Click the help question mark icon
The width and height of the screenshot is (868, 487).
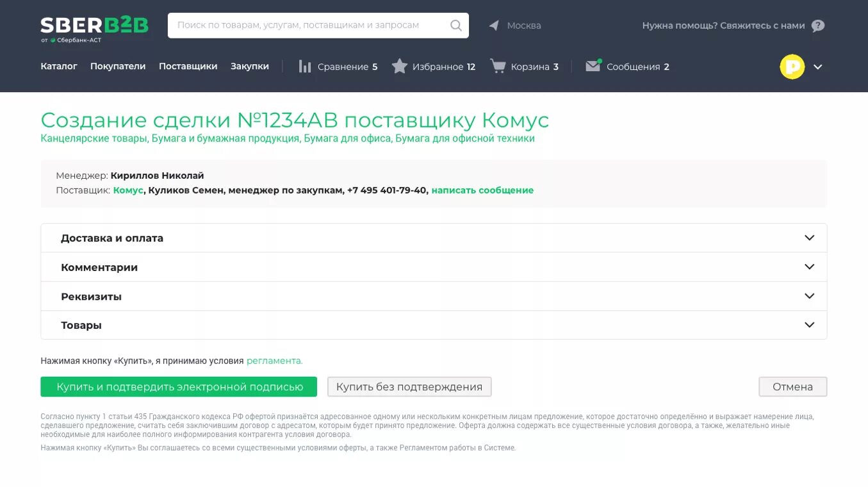[x=817, y=25]
